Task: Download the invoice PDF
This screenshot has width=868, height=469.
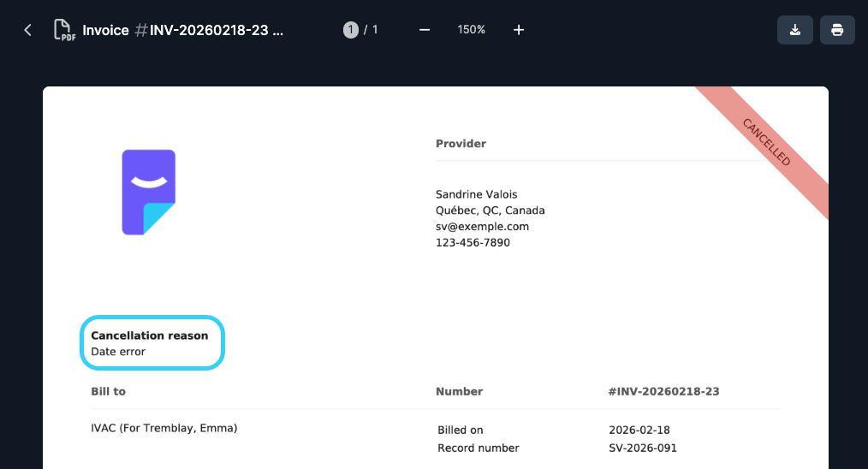Action: point(794,30)
